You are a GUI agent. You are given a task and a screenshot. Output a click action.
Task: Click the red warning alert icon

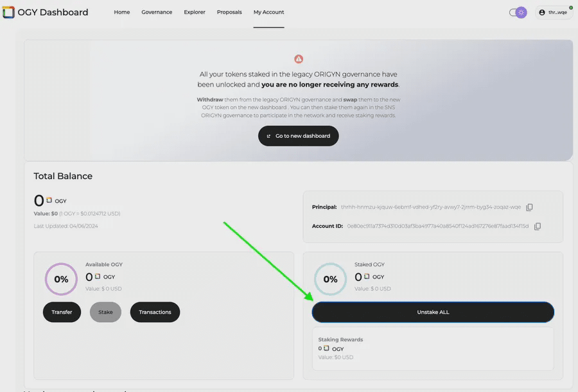[299, 59]
